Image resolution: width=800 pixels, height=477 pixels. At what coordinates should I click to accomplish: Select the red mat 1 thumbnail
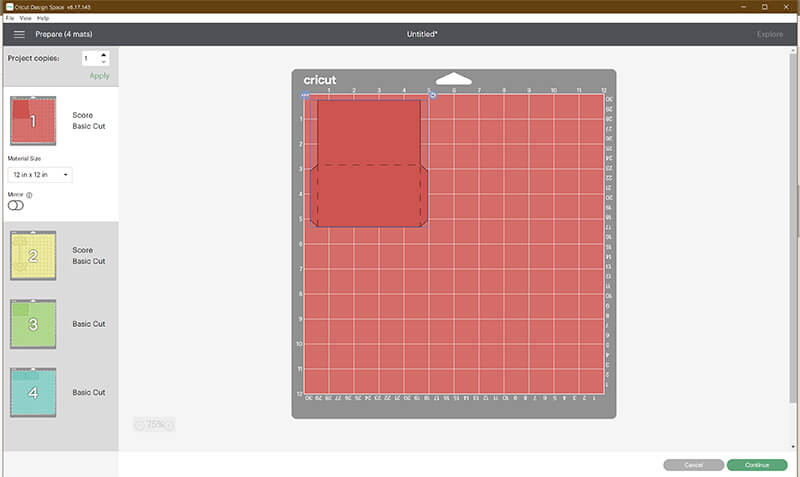tap(33, 121)
